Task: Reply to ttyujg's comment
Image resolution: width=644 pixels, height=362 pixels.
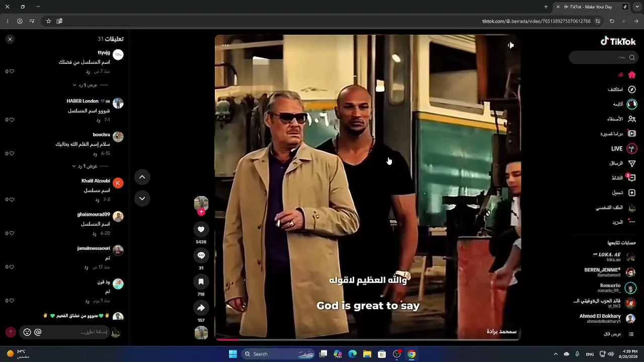Action: point(88,71)
